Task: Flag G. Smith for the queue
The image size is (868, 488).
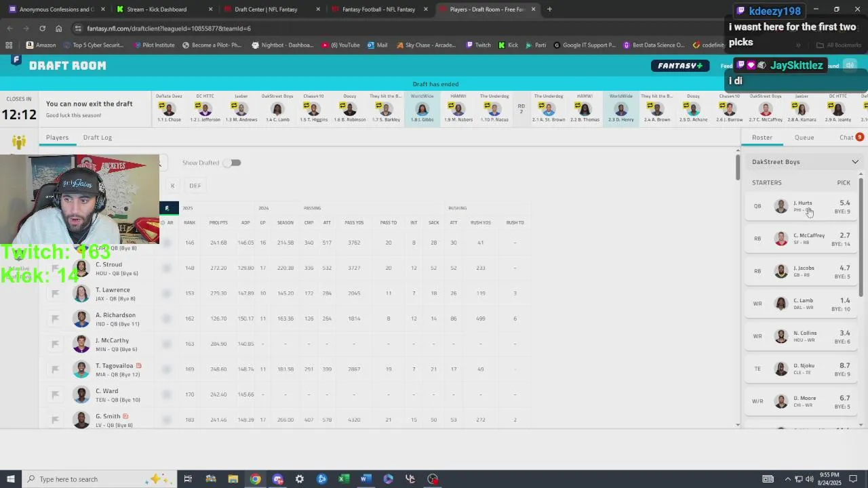Action: [x=56, y=420]
